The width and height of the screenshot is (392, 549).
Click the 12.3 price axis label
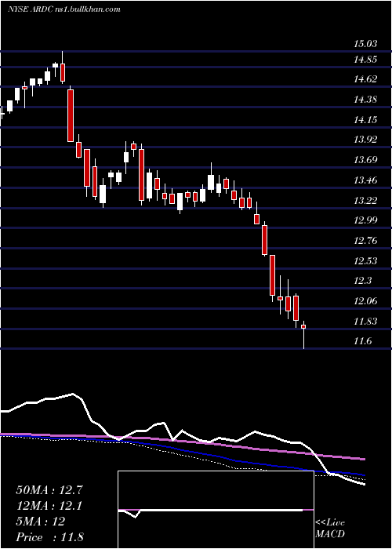point(362,281)
